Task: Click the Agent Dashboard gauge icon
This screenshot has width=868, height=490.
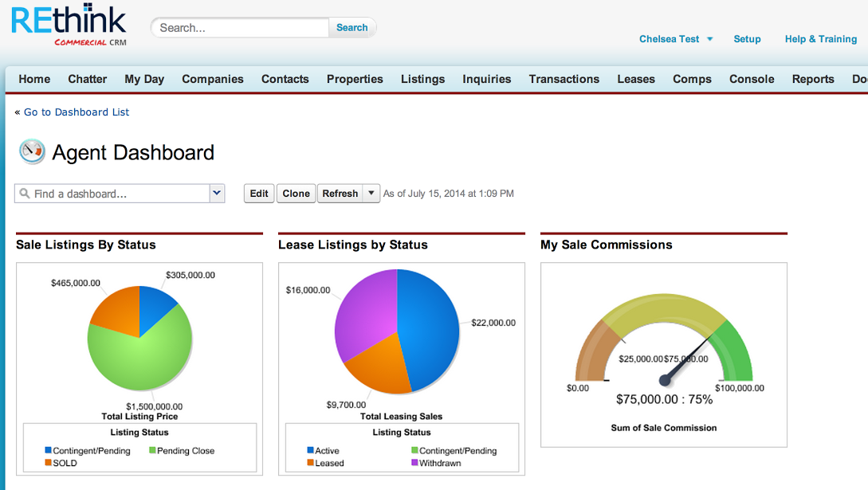Action: pyautogui.click(x=32, y=151)
